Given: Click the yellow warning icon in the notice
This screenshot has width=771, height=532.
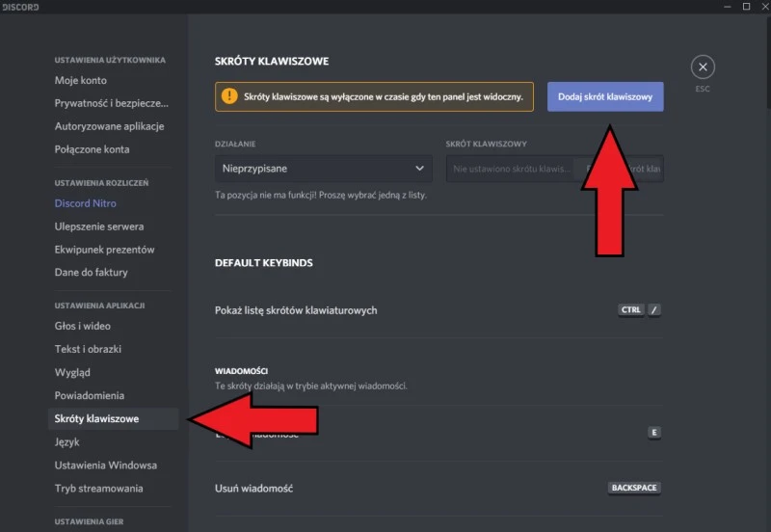Looking at the screenshot, I should (229, 95).
